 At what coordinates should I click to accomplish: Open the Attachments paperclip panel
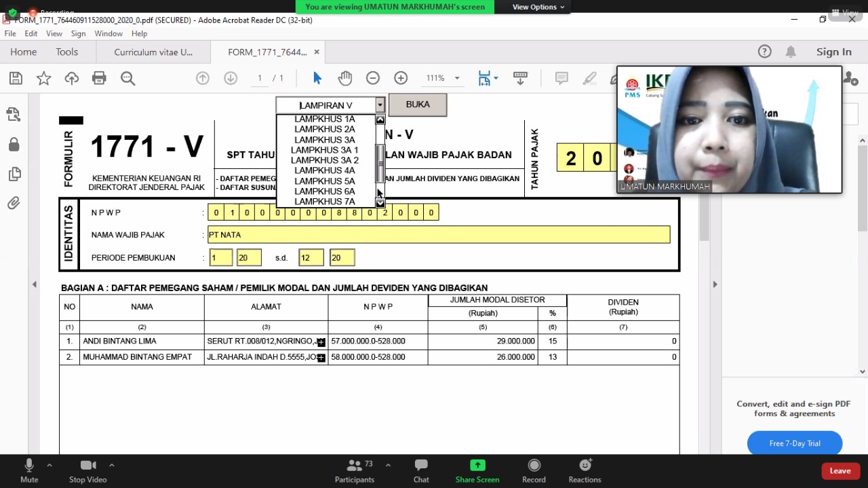click(x=14, y=203)
